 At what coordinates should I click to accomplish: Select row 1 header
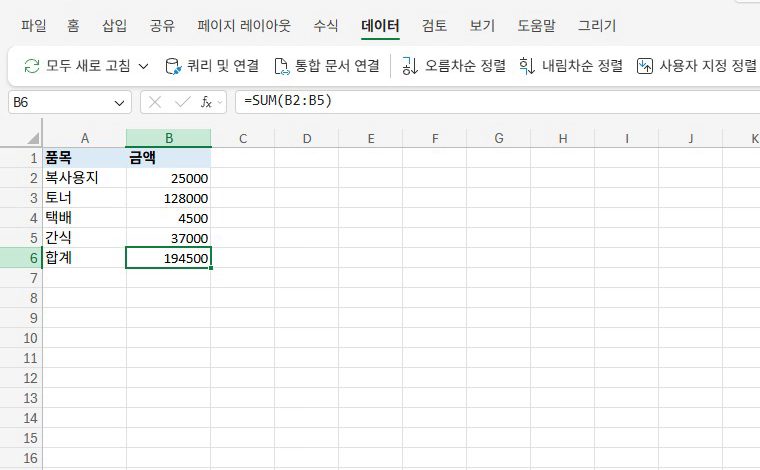21,158
